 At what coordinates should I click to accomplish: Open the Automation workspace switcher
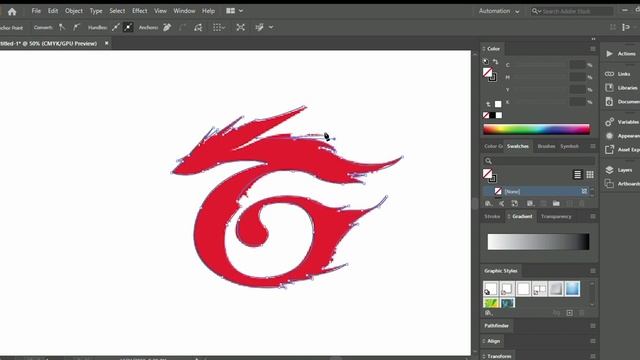point(499,11)
